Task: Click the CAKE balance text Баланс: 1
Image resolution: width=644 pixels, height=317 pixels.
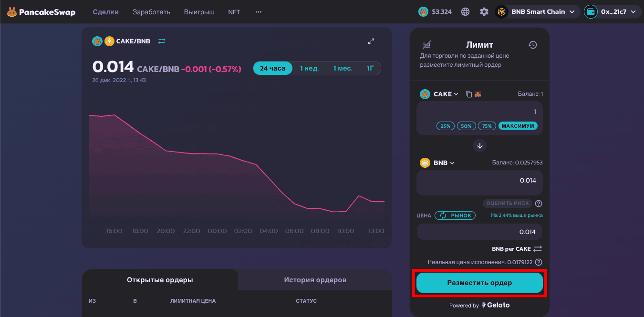Action: (530, 94)
